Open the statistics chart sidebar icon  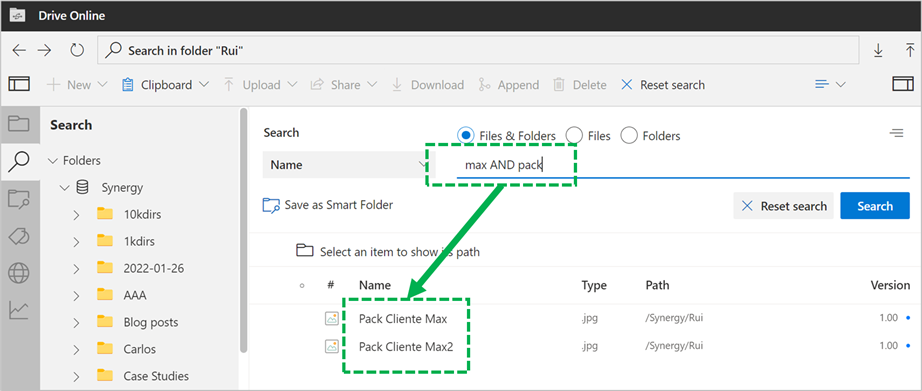pos(19,310)
